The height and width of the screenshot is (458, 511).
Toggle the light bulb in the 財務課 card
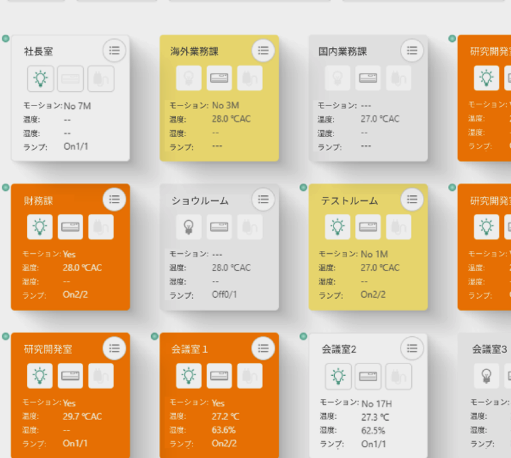point(40,227)
